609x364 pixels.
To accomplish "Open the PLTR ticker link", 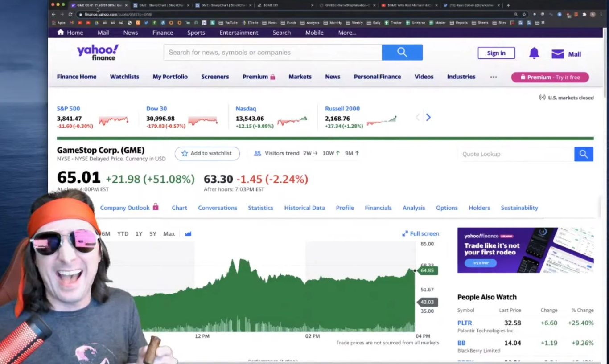I will 464,323.
